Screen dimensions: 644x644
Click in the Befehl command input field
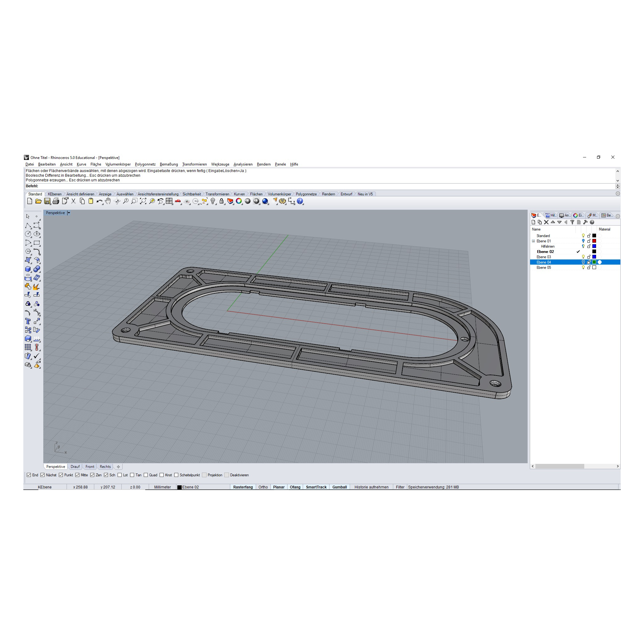tap(327, 186)
